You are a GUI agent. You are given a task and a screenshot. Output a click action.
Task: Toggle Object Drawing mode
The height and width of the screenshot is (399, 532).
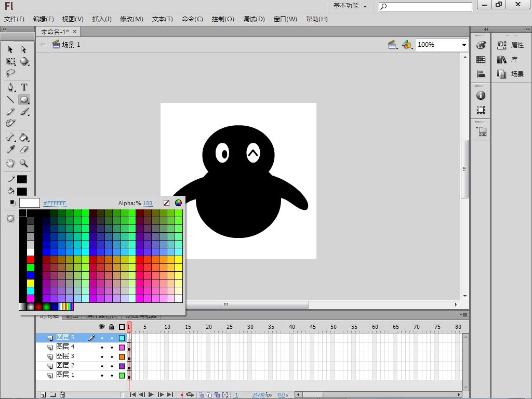(10, 219)
